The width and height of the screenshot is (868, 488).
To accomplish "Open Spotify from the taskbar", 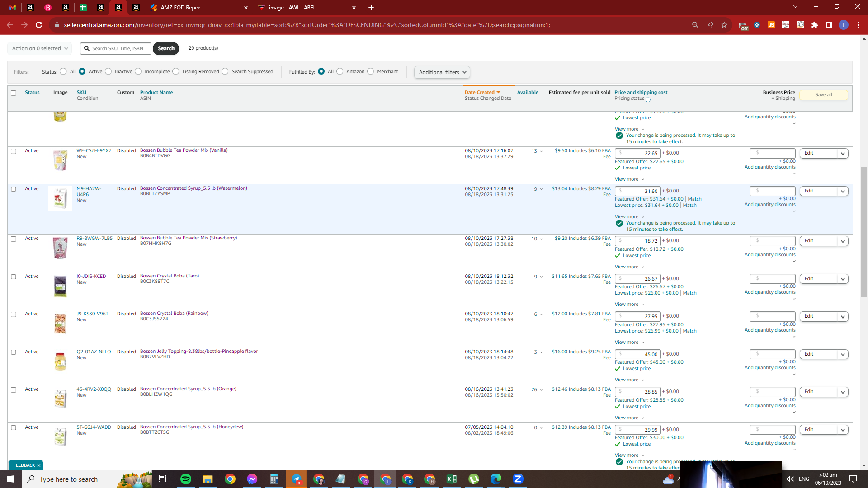I will pyautogui.click(x=186, y=479).
